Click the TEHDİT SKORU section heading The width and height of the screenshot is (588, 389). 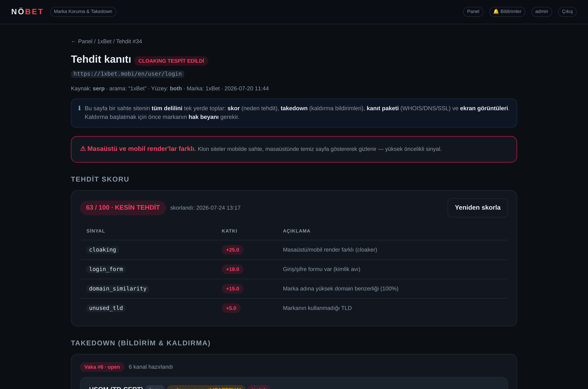point(100,179)
